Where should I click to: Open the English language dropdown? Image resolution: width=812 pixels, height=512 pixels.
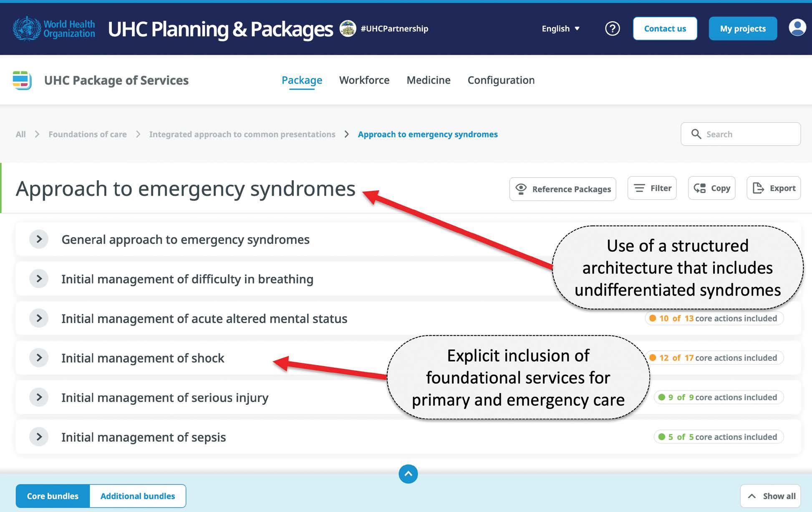coord(560,29)
